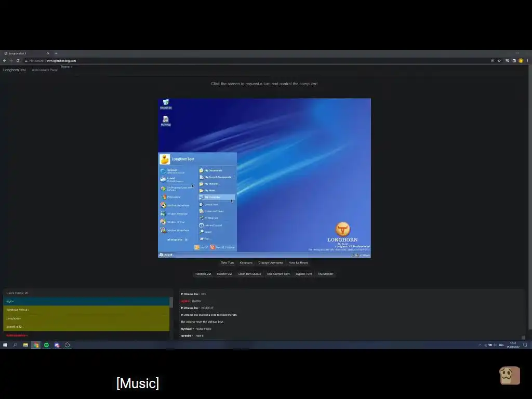Open the Theme dropdown in the navbar
Image resolution: width=532 pixels, height=399 pixels.
tap(66, 67)
